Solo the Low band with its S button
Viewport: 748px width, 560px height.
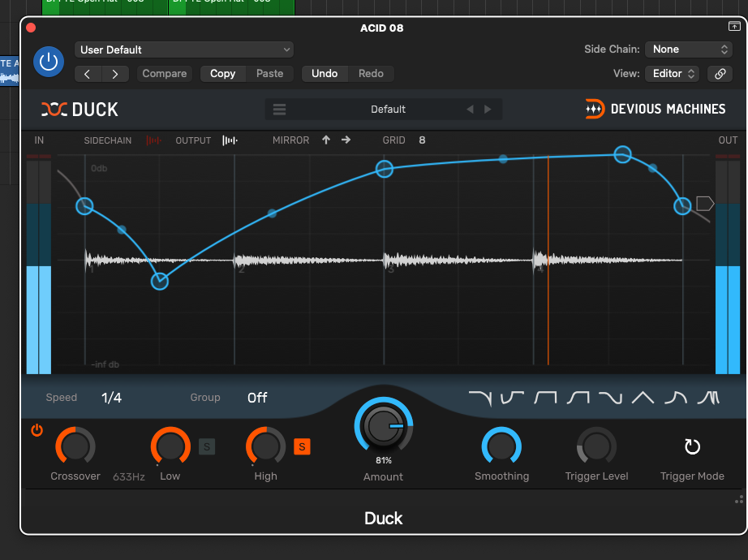(x=207, y=447)
